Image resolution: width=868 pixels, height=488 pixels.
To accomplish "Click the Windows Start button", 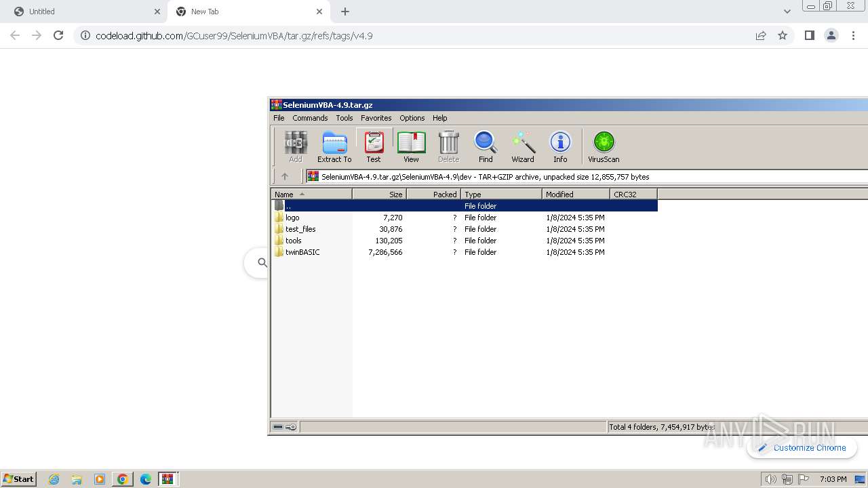I will point(19,479).
